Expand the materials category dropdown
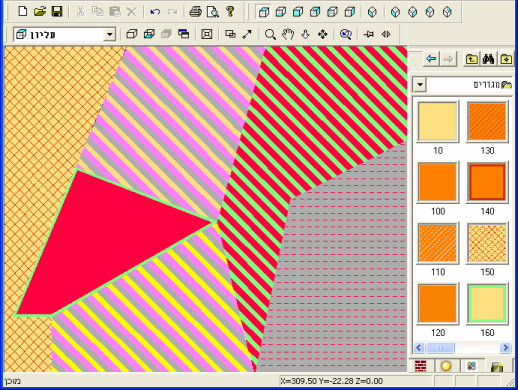The height and width of the screenshot is (390, 518). [420, 85]
